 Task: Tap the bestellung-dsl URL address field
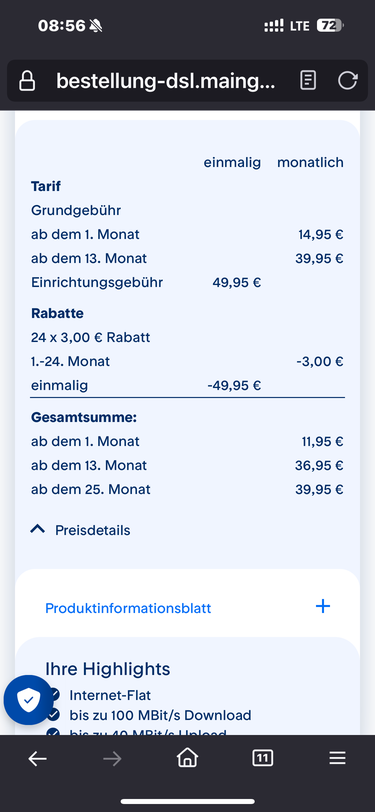(166, 81)
